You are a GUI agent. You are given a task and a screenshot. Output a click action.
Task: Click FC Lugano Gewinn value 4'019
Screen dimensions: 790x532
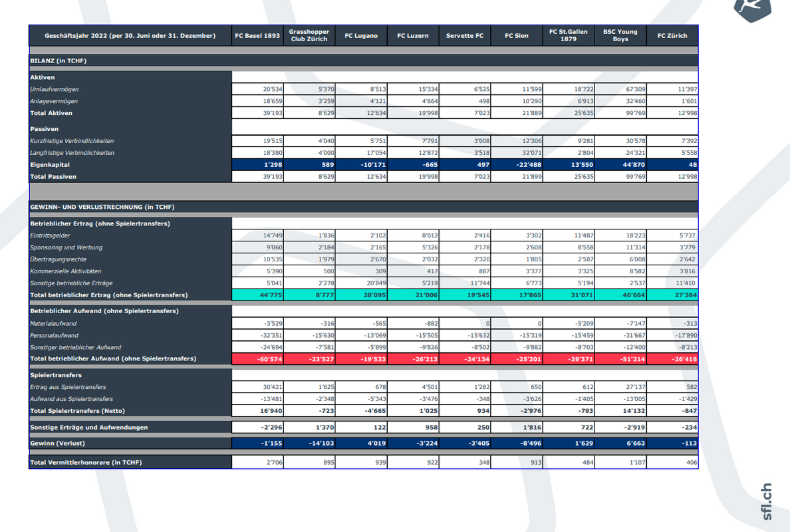(x=361, y=444)
